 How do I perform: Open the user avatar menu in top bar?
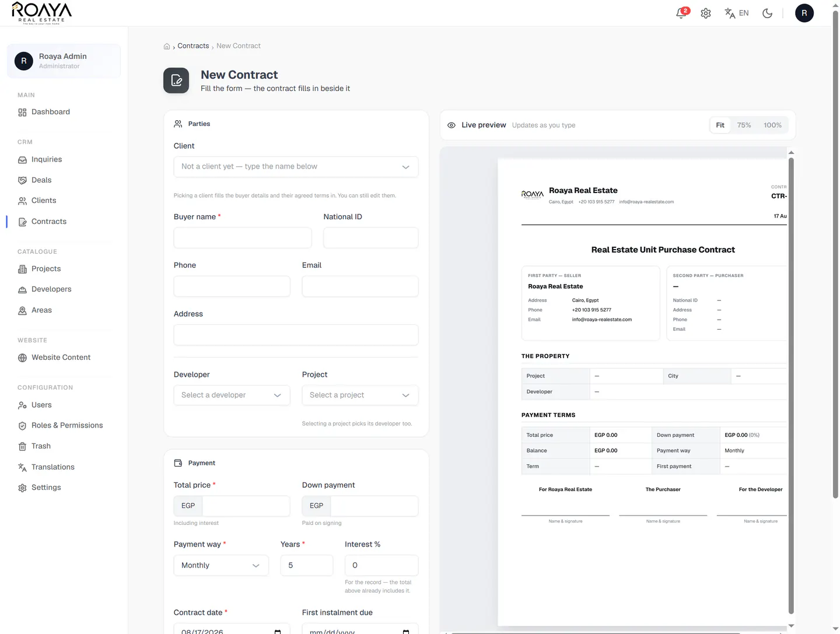pyautogui.click(x=804, y=13)
